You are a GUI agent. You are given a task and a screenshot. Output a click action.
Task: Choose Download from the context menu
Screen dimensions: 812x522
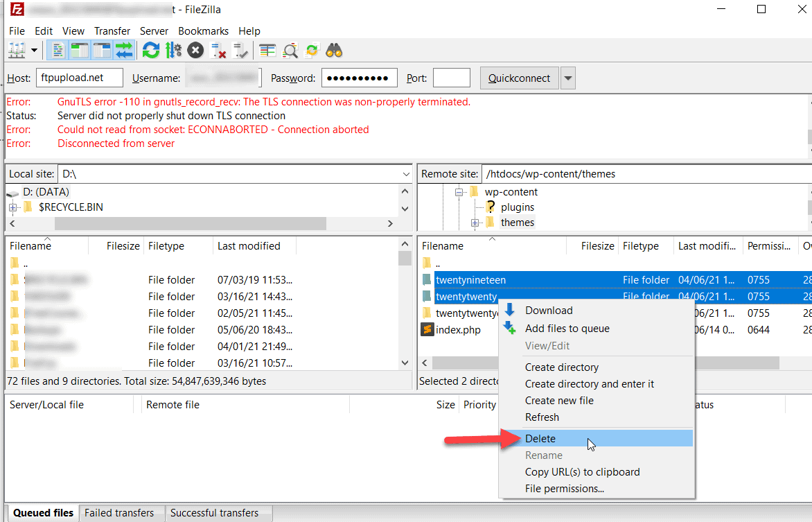pyautogui.click(x=597, y=311)
